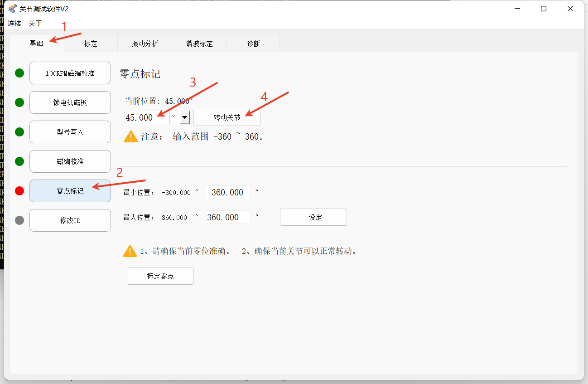Click the 最大位置 label

tap(139, 218)
